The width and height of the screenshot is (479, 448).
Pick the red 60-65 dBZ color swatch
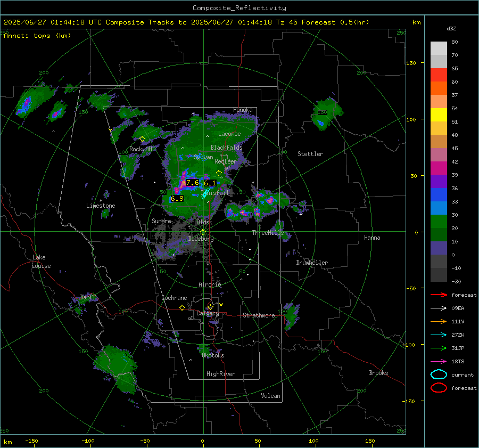click(x=439, y=75)
